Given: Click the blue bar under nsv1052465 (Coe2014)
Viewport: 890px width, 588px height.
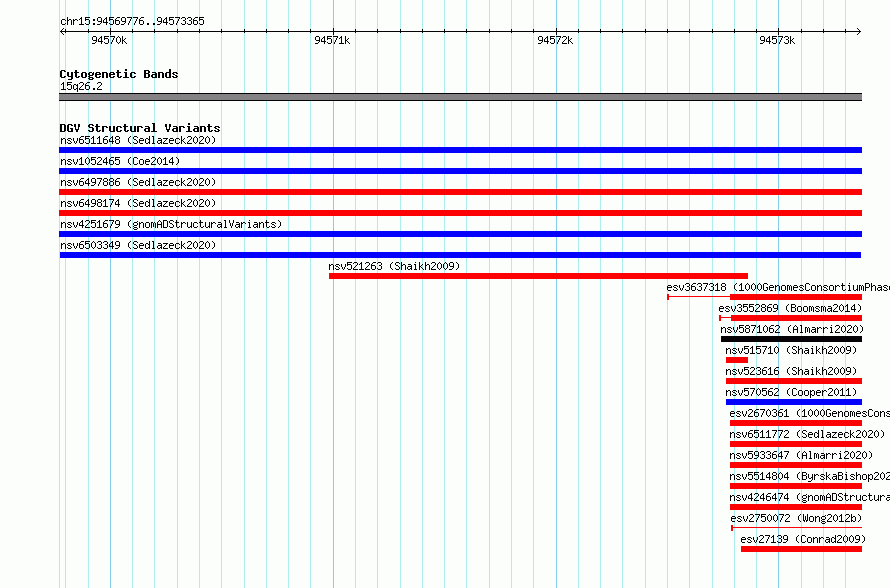Looking at the screenshot, I should [x=460, y=171].
